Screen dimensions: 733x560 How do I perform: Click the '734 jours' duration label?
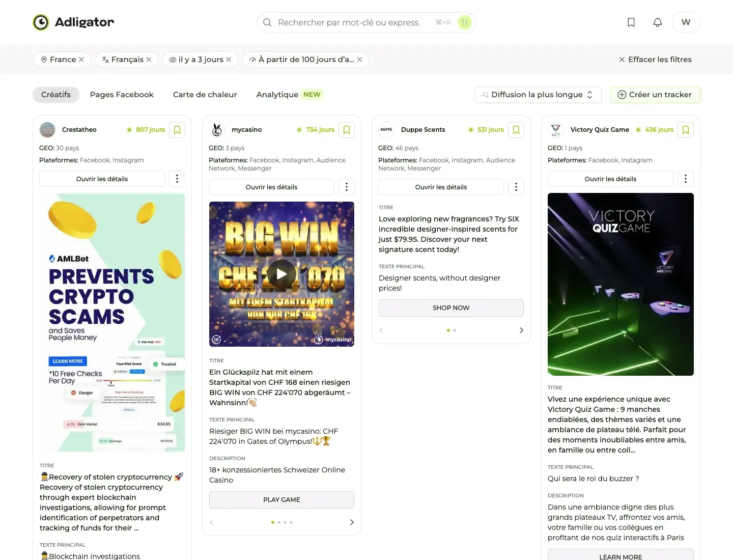tap(320, 130)
